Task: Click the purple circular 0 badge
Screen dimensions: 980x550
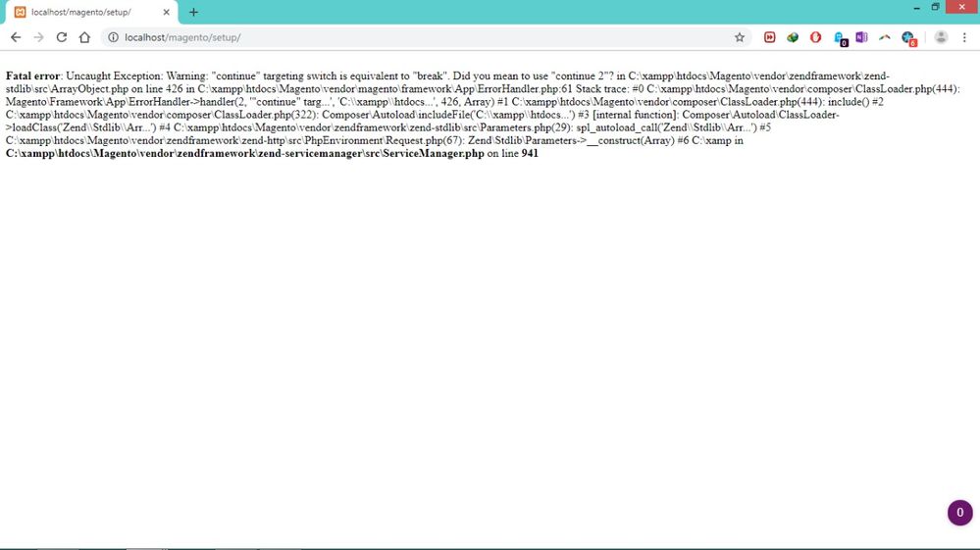Action: (959, 513)
